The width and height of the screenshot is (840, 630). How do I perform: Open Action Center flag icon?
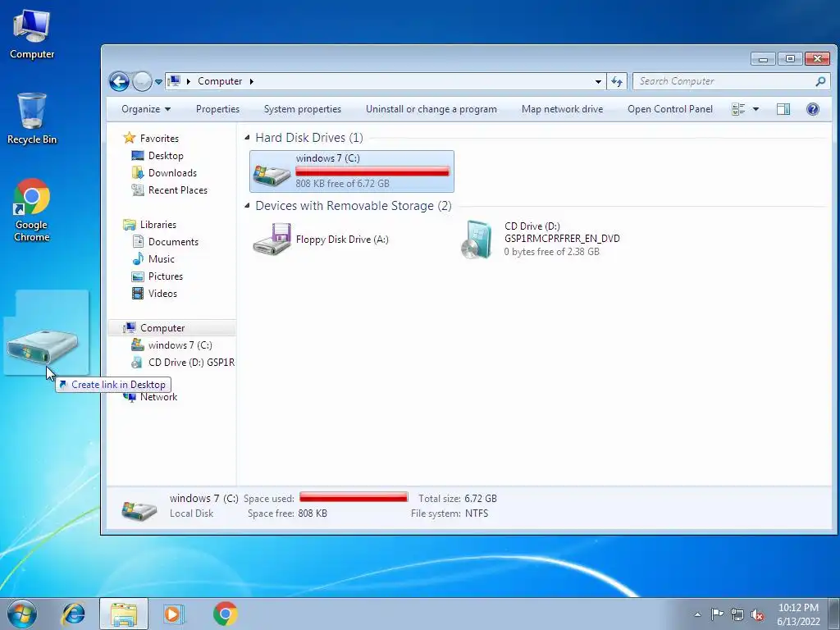click(x=717, y=614)
